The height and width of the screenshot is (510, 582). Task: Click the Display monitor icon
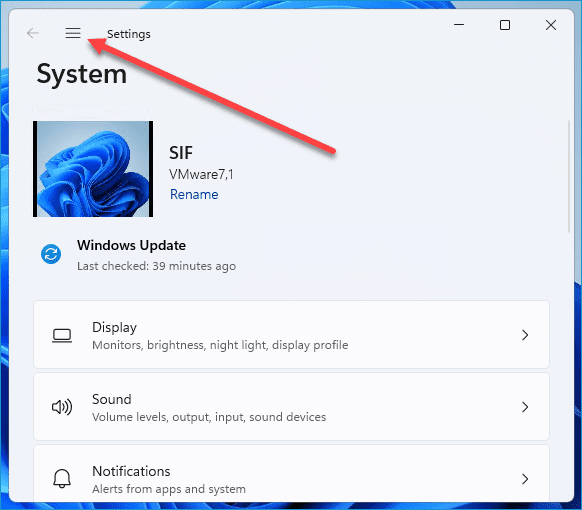pyautogui.click(x=62, y=336)
